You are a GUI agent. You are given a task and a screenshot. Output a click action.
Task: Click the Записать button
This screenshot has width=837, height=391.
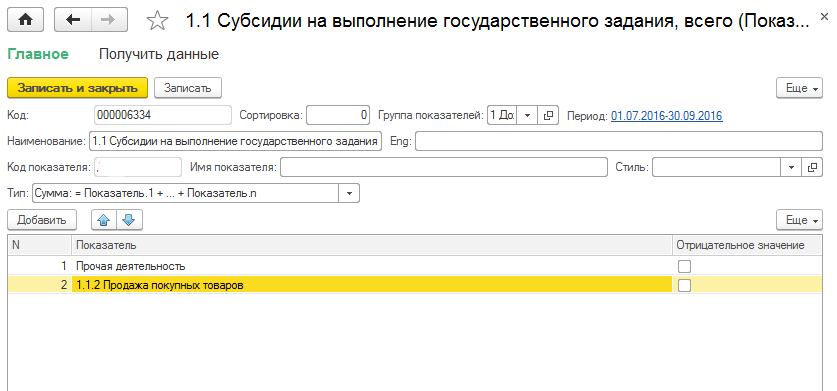[188, 88]
